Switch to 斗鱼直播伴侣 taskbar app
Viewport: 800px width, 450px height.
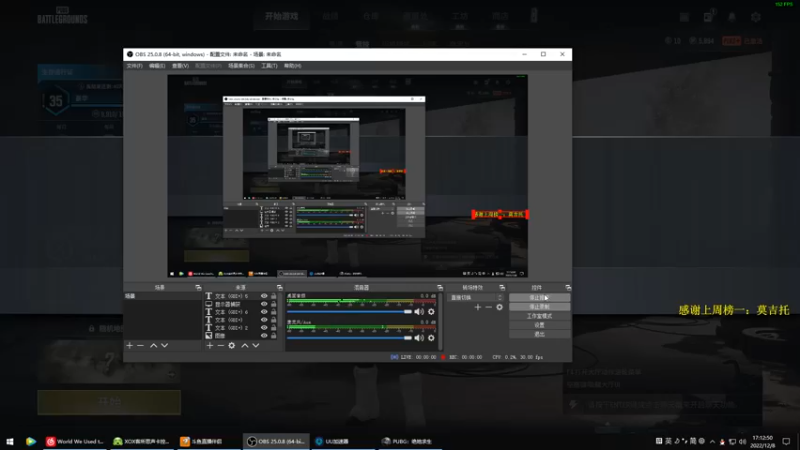point(208,441)
